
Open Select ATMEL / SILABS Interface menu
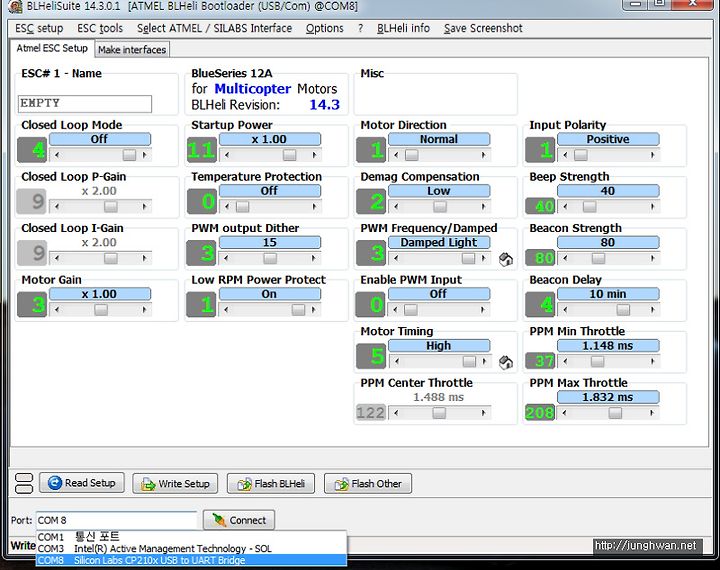214,28
